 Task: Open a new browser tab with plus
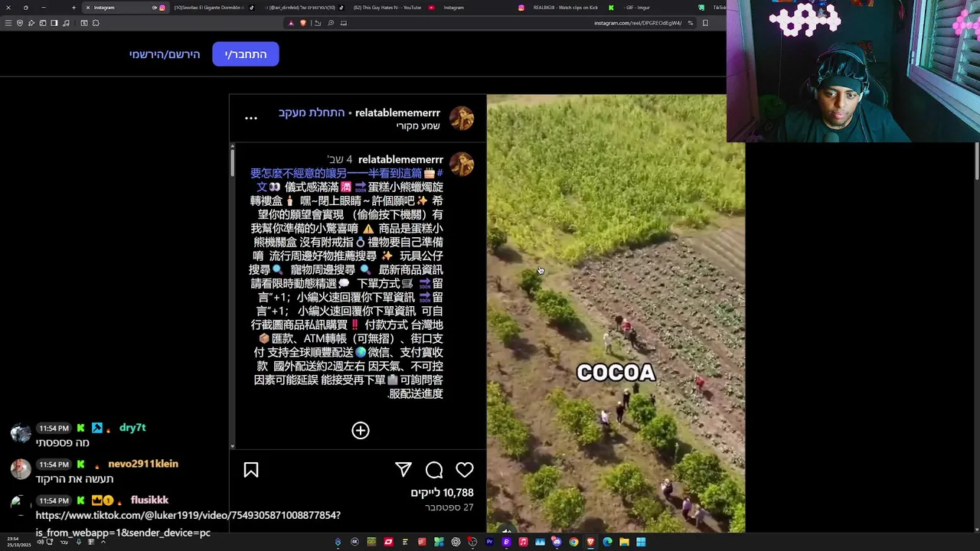tap(73, 8)
